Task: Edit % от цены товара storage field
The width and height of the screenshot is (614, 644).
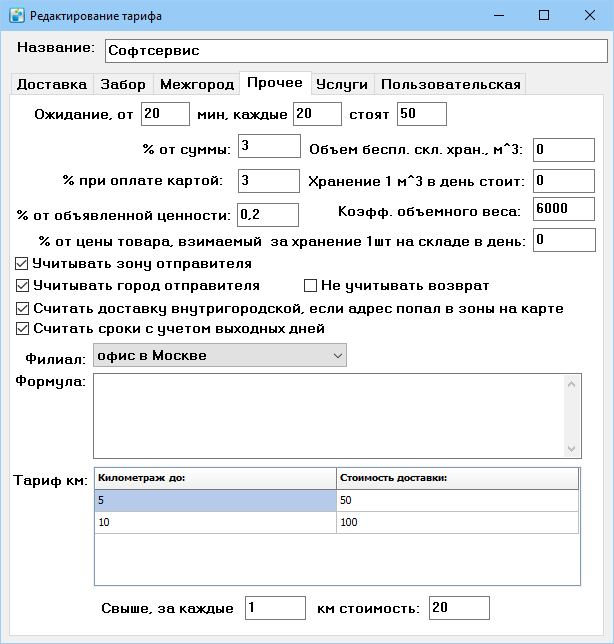Action: pos(564,240)
